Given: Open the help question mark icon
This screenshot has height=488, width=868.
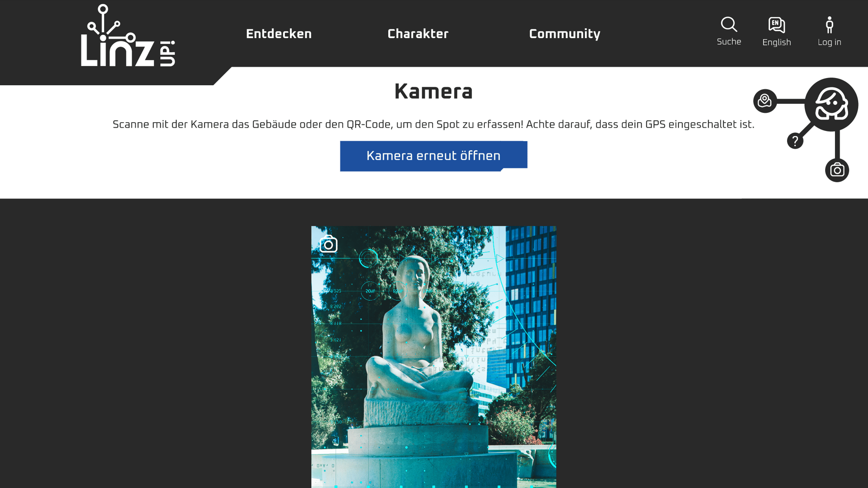Looking at the screenshot, I should (795, 141).
